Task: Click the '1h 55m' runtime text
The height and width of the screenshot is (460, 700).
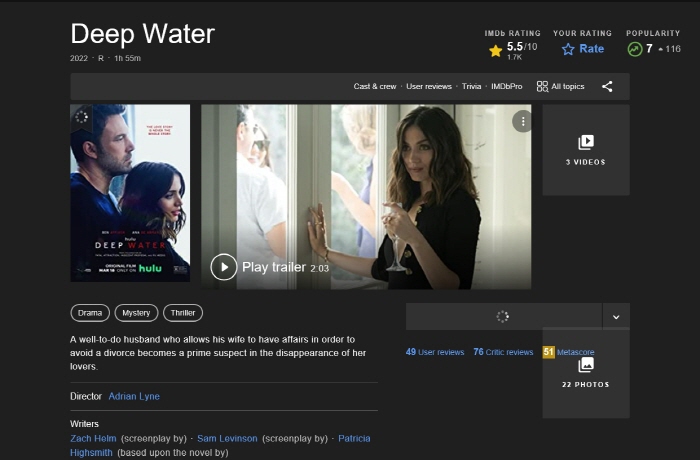Action: coord(127,58)
